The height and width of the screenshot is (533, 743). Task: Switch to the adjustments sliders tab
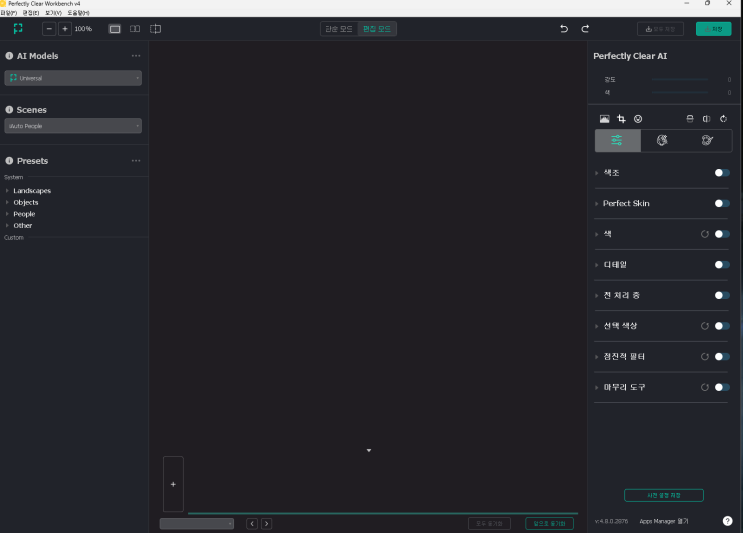click(617, 140)
